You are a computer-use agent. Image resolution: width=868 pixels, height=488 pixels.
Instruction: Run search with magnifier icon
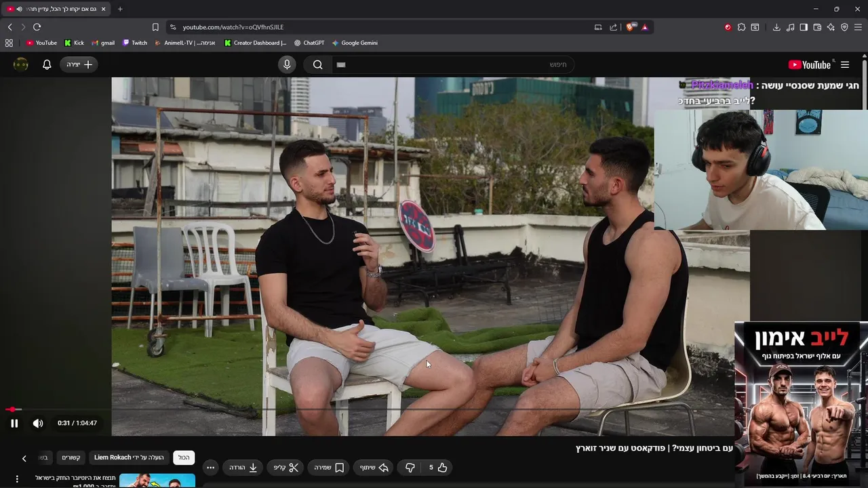pyautogui.click(x=317, y=64)
